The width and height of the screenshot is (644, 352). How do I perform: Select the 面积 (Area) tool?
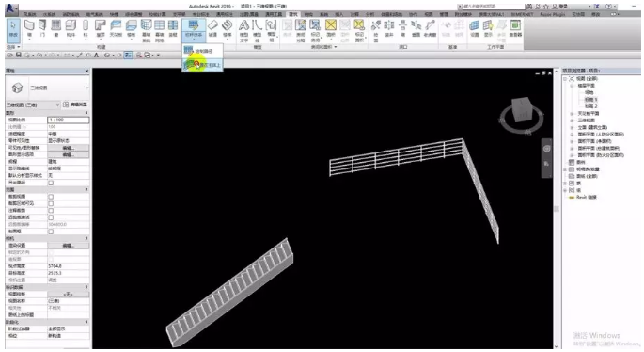[331, 29]
